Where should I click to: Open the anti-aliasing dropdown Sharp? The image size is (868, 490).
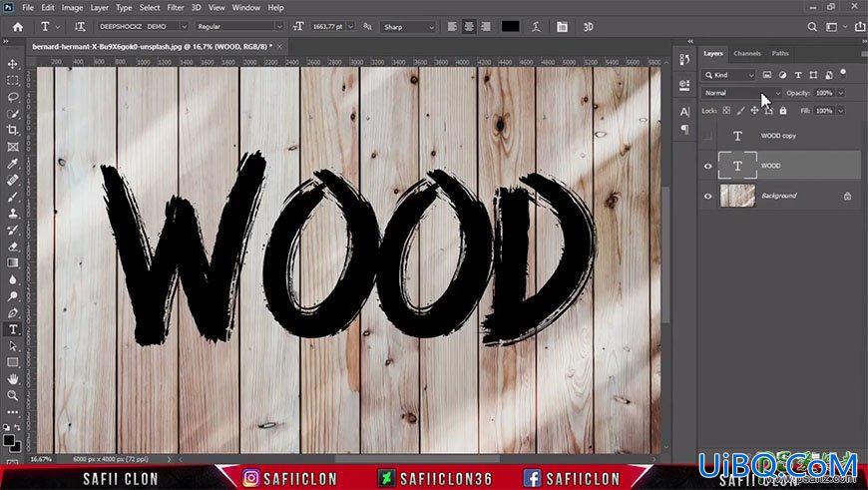(x=408, y=27)
